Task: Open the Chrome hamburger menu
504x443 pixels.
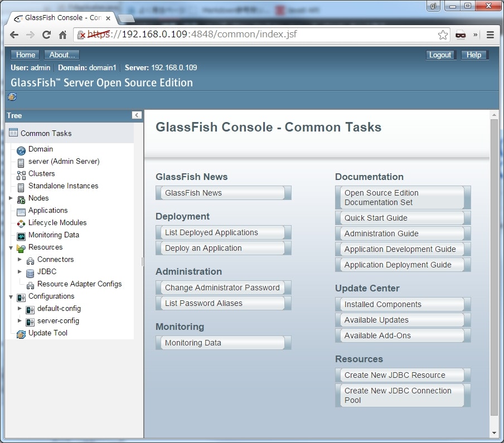Action: click(x=490, y=35)
